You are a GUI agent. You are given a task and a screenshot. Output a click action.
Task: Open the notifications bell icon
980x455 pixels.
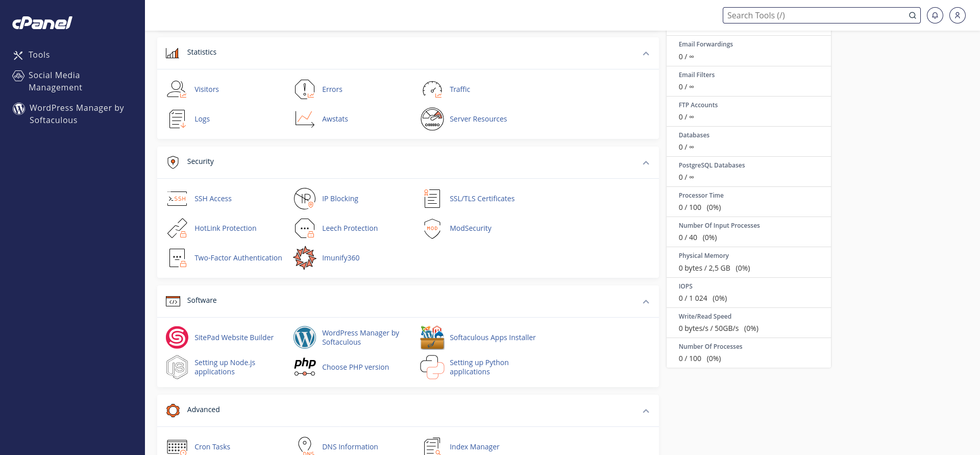point(935,15)
